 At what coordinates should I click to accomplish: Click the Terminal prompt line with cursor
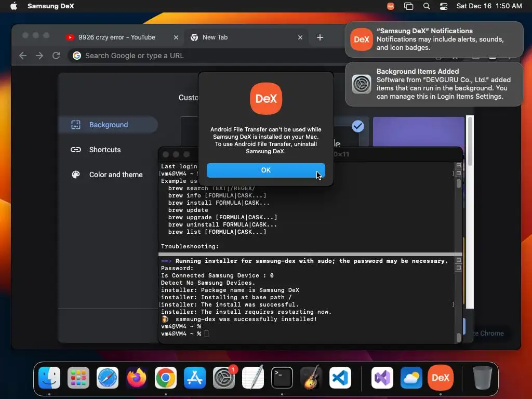[185, 334]
